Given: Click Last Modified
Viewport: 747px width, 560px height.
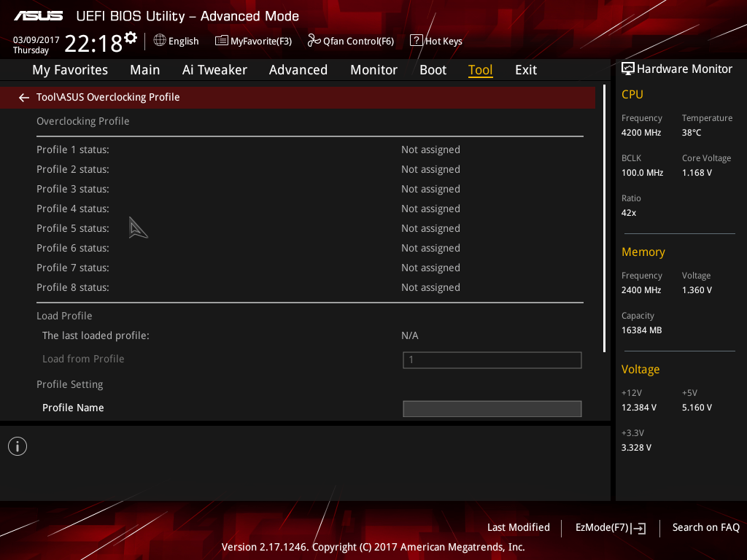Looking at the screenshot, I should tap(519, 528).
